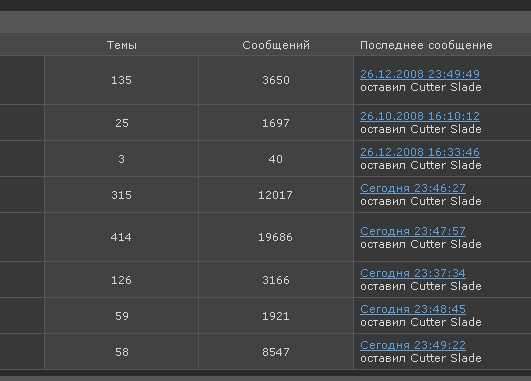Click the messages count 1921

point(276,316)
